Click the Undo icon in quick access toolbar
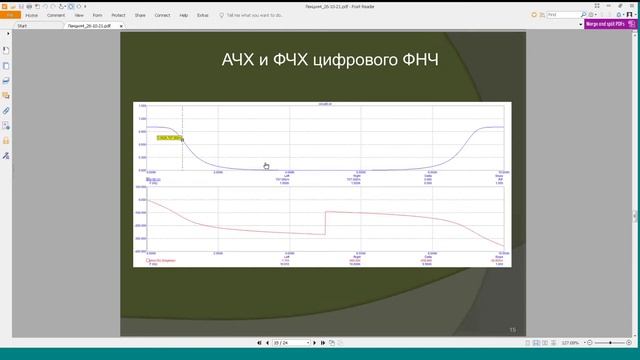The image size is (640, 360). point(45,7)
